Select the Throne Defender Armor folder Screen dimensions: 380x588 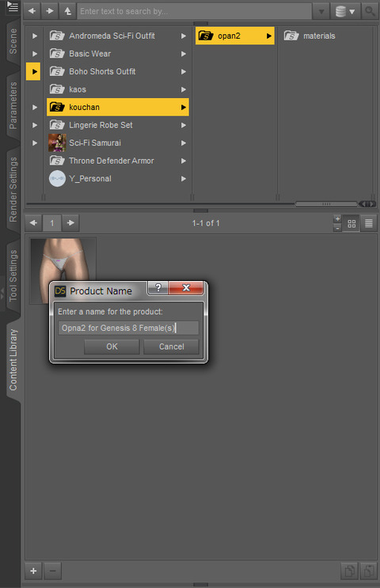coord(118,161)
